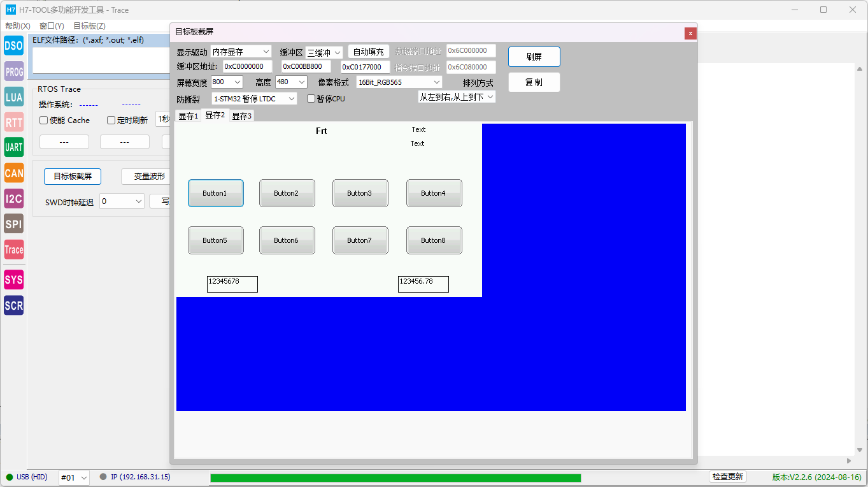Open the Trace sidebar icon
Image resolution: width=868 pixels, height=487 pixels.
pyautogui.click(x=13, y=249)
